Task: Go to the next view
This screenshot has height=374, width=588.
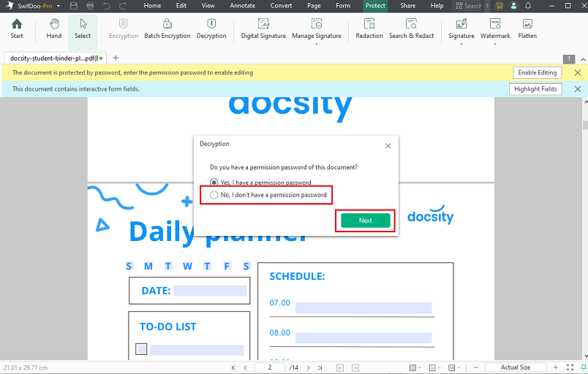Action: click(x=355, y=367)
